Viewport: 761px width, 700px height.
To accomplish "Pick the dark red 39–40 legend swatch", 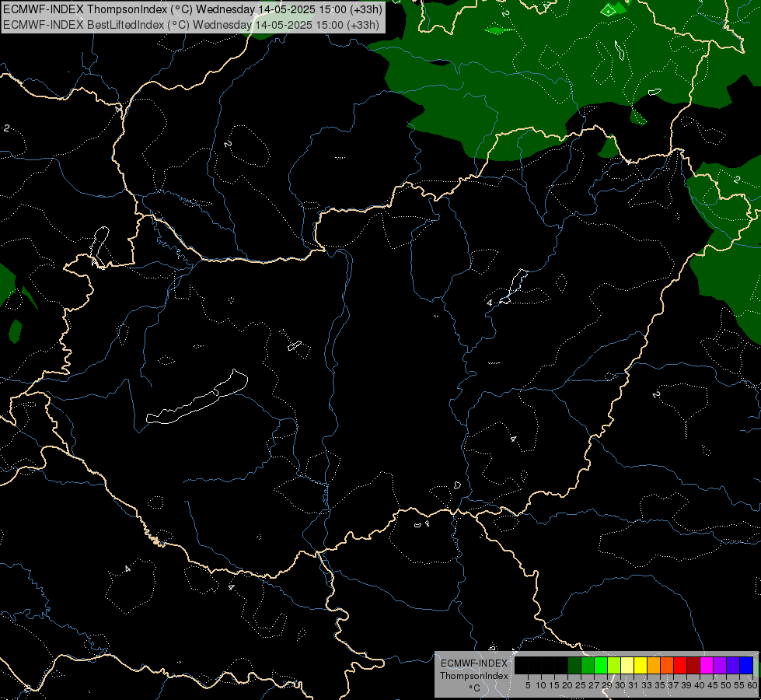I will [693, 665].
